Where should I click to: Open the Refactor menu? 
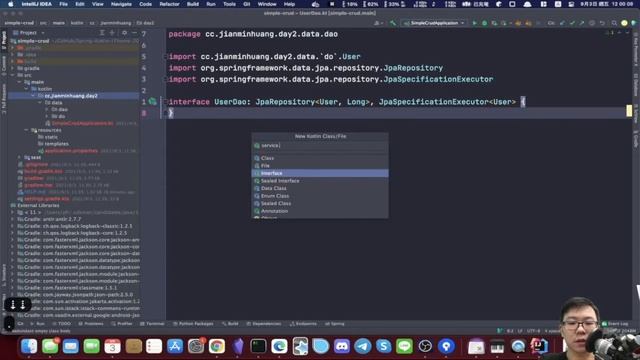tap(169, 4)
